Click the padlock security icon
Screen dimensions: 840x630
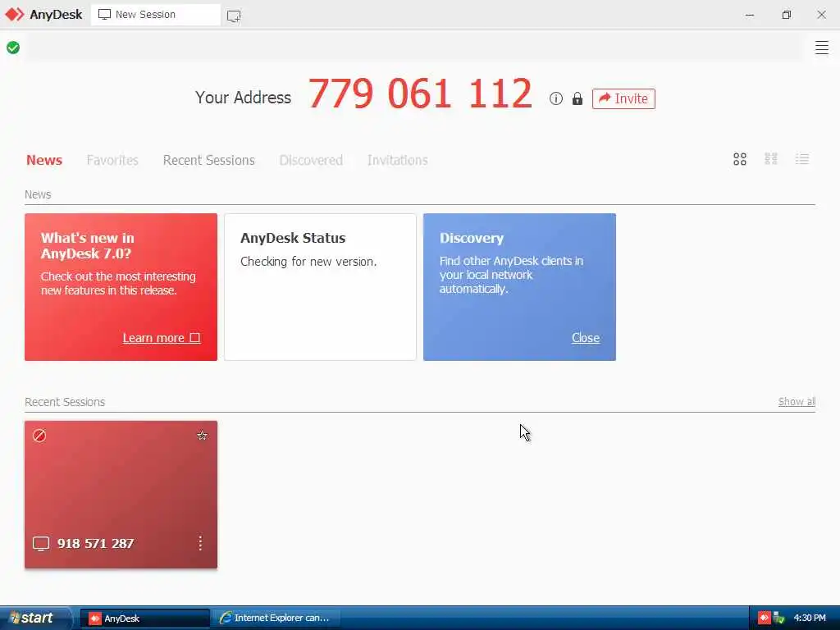577,98
